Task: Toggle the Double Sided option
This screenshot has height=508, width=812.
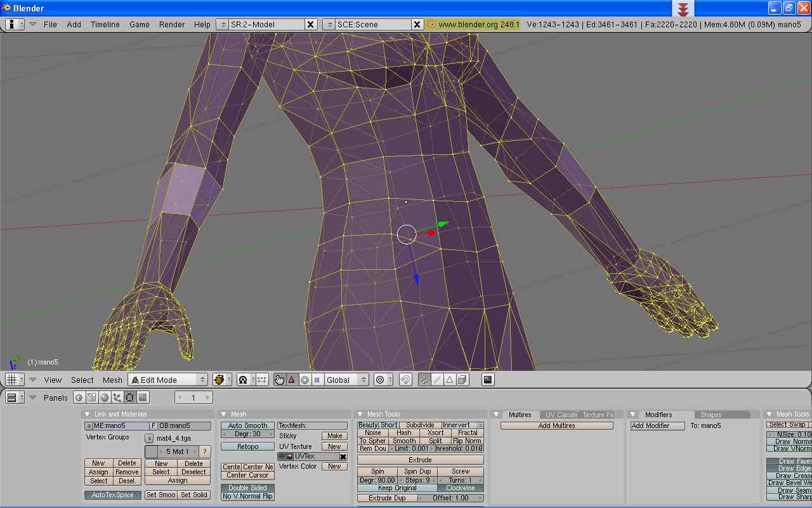Action: 247,488
